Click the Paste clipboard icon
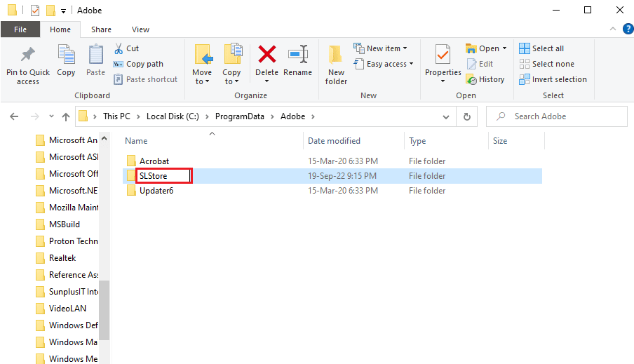This screenshot has height=364, width=634. click(x=96, y=54)
